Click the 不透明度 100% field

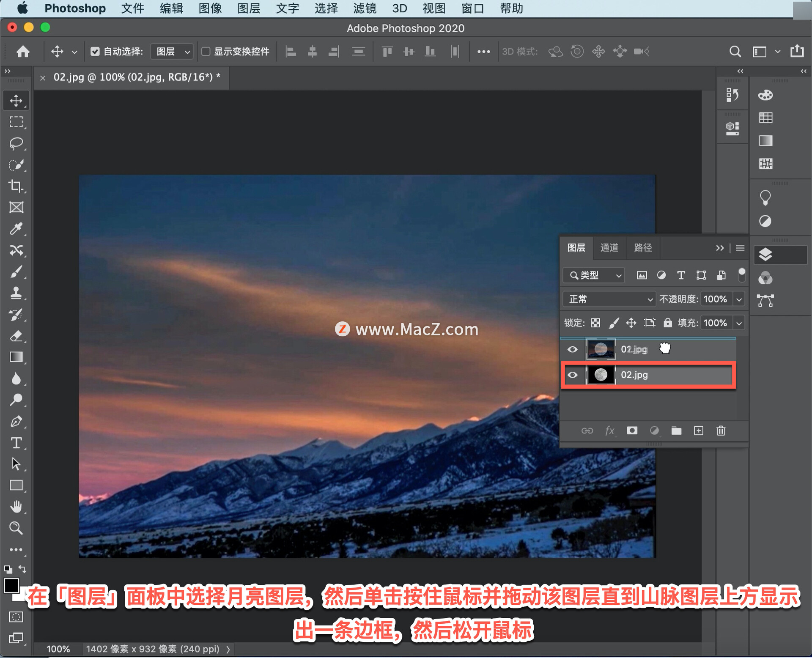tap(716, 299)
